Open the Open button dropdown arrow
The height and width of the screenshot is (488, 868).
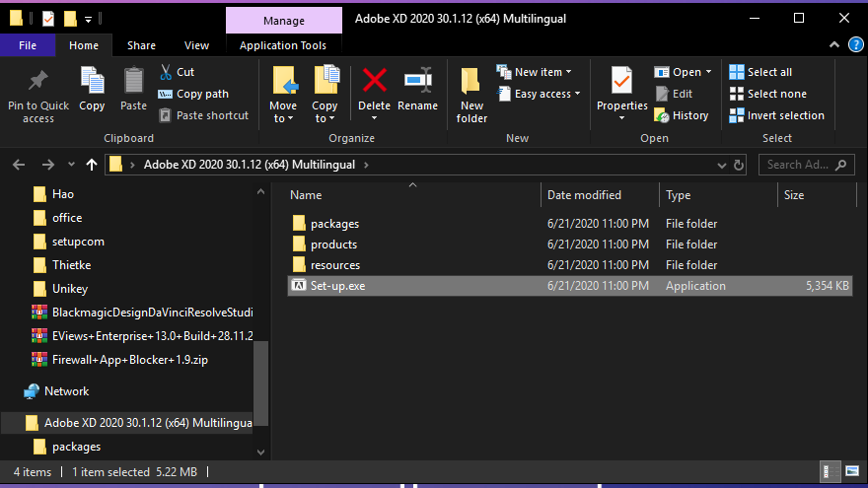pyautogui.click(x=708, y=72)
